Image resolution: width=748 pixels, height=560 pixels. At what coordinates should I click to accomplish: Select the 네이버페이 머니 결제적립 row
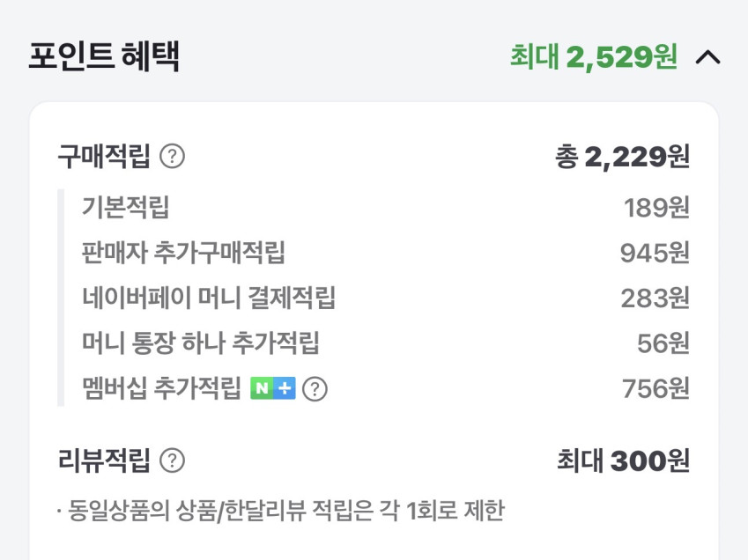tap(209, 298)
